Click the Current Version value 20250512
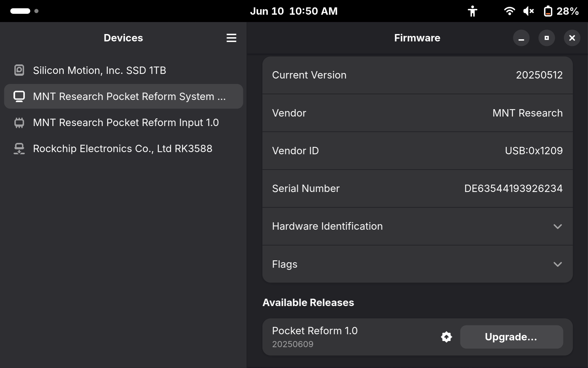This screenshot has width=588, height=368. coord(539,75)
